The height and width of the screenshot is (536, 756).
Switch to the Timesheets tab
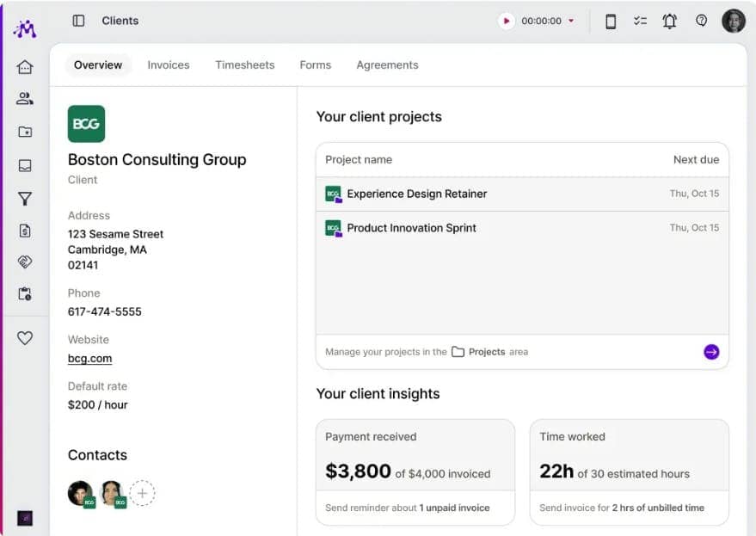coord(245,65)
